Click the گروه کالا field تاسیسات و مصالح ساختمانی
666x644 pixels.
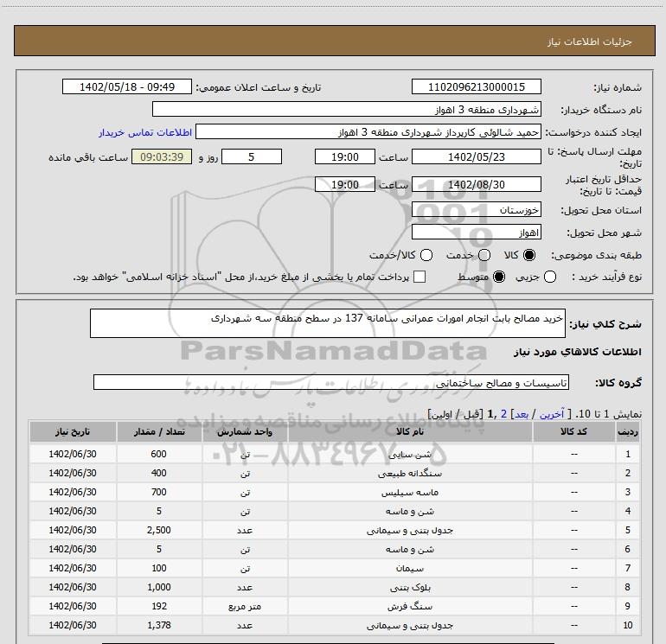coord(331,382)
